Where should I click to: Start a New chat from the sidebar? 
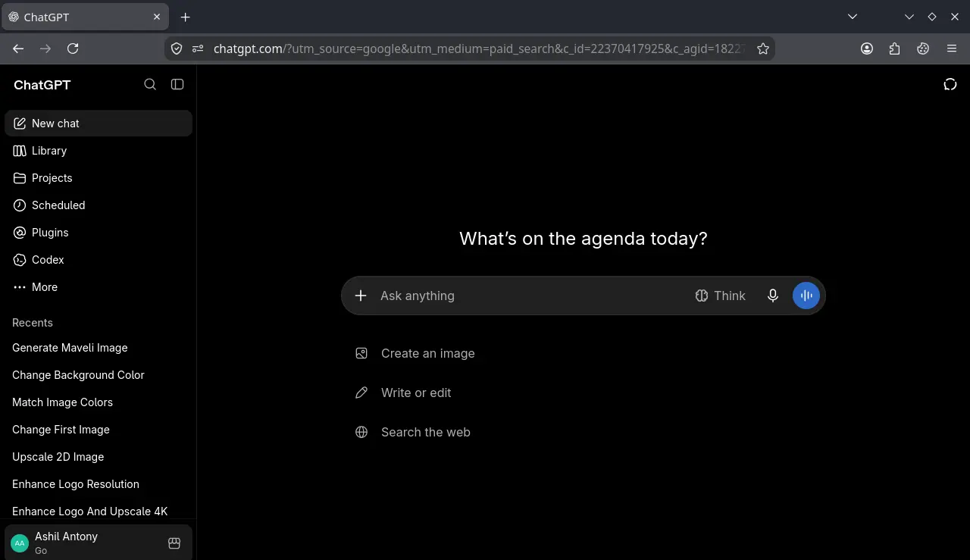(x=99, y=124)
